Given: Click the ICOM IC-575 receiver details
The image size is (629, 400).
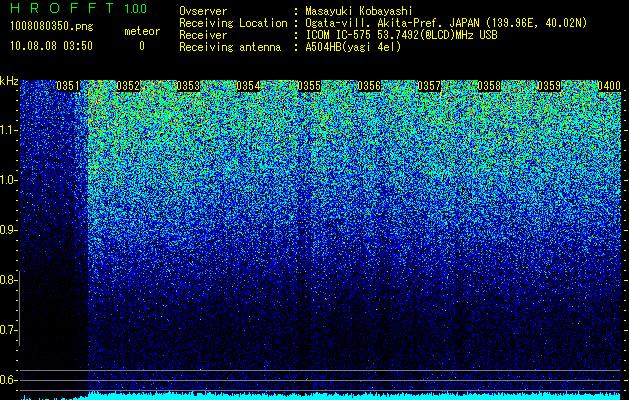Looking at the screenshot, I should pos(401,35).
